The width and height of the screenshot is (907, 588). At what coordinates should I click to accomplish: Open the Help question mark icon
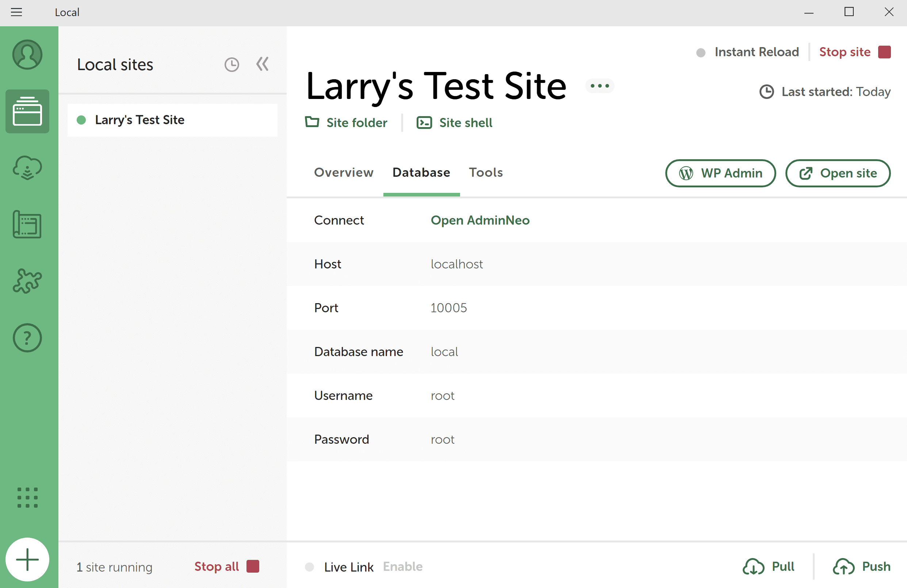coord(27,338)
